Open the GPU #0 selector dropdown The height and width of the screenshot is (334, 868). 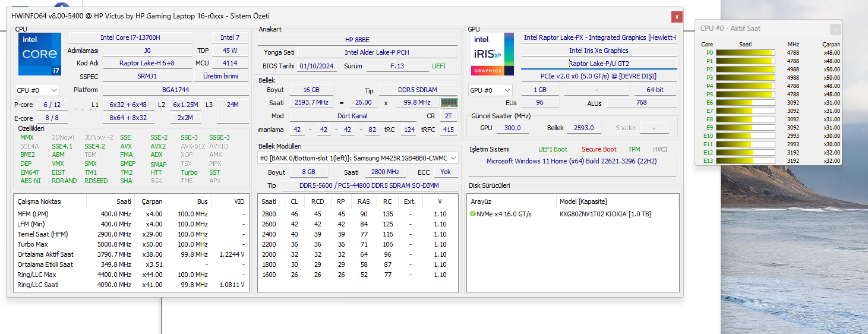490,90
